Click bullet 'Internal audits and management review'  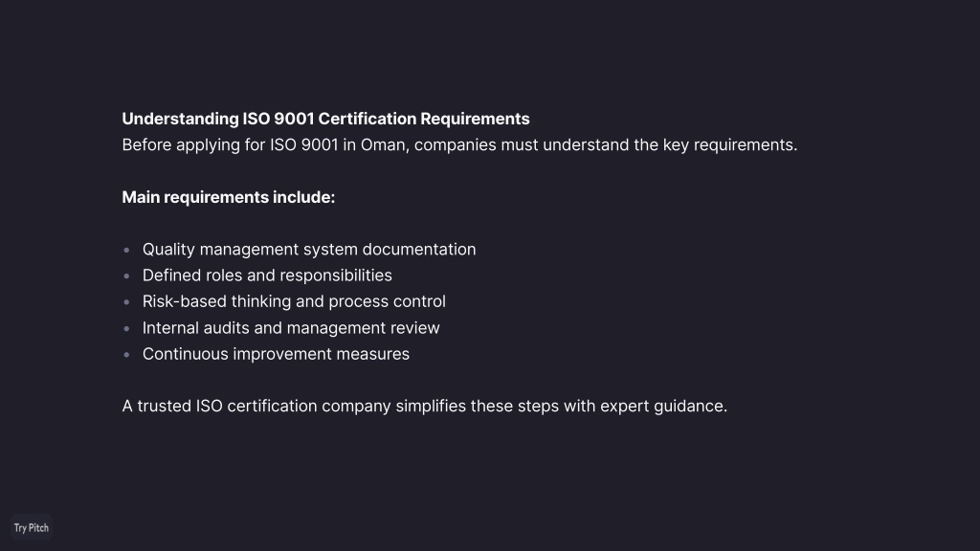click(291, 328)
